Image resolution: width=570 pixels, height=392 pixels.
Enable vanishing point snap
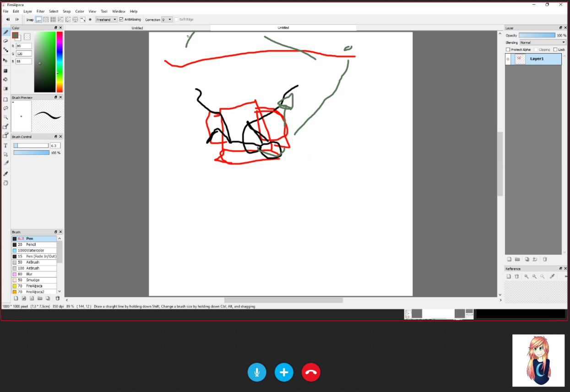(x=60, y=20)
